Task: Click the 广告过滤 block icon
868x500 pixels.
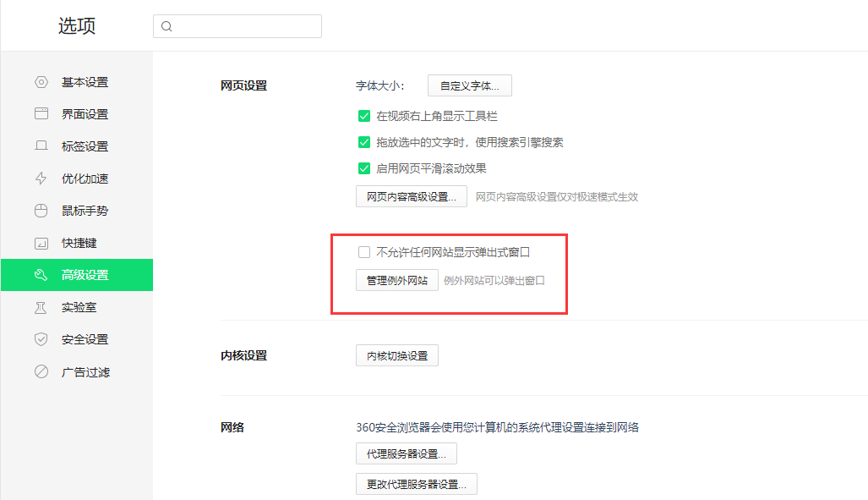Action: click(41, 371)
